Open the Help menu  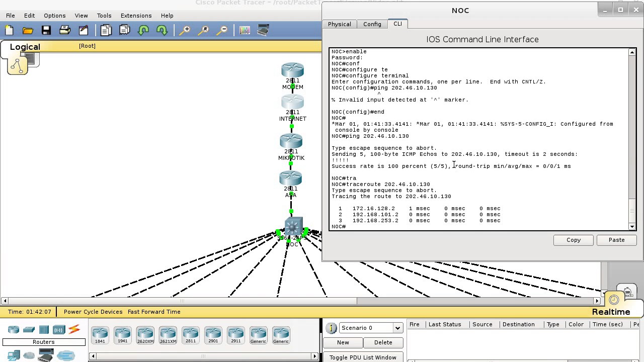tap(167, 16)
